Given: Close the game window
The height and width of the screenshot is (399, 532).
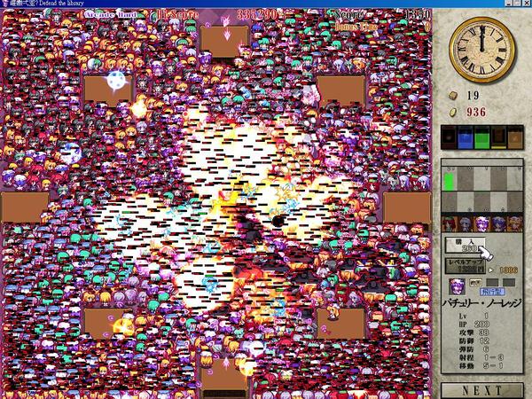Looking at the screenshot, I should pyautogui.click(x=527, y=3).
